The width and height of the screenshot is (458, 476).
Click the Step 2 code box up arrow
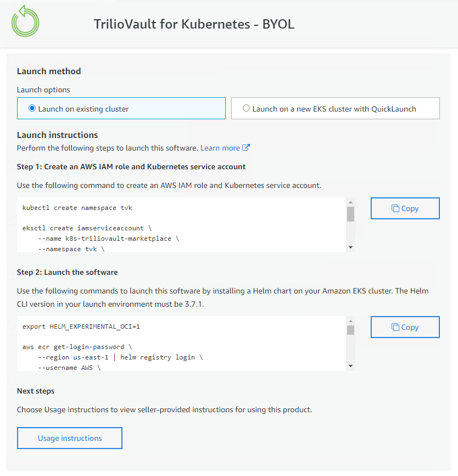tap(351, 320)
